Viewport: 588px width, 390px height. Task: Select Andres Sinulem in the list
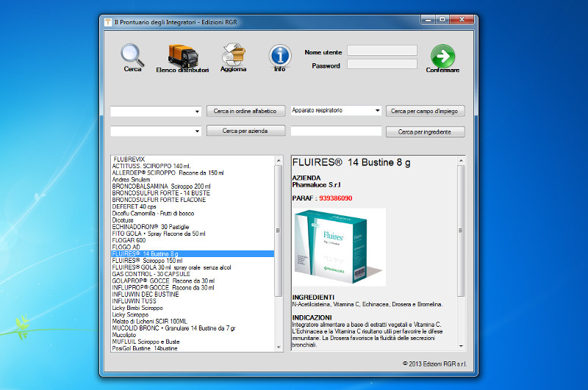(193, 179)
